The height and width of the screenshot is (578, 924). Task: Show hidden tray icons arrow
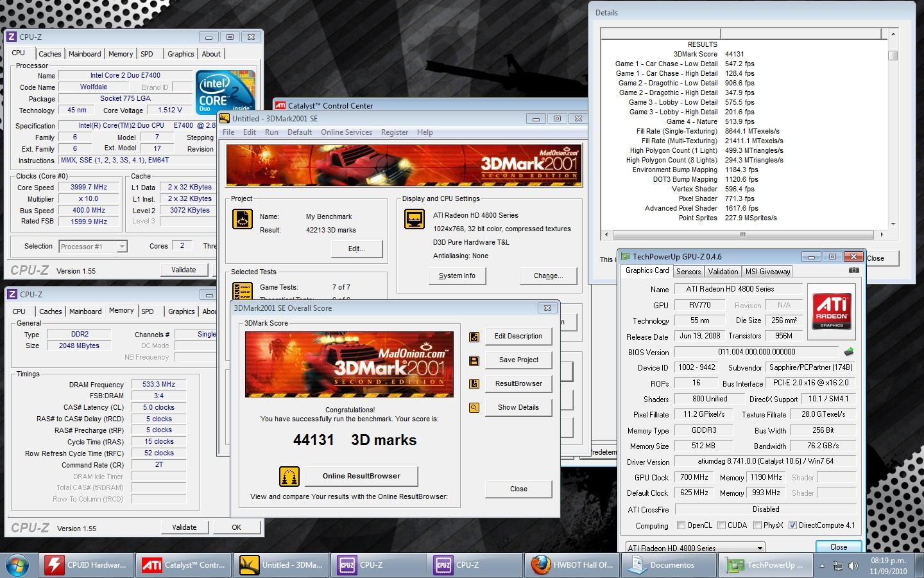[x=822, y=566]
